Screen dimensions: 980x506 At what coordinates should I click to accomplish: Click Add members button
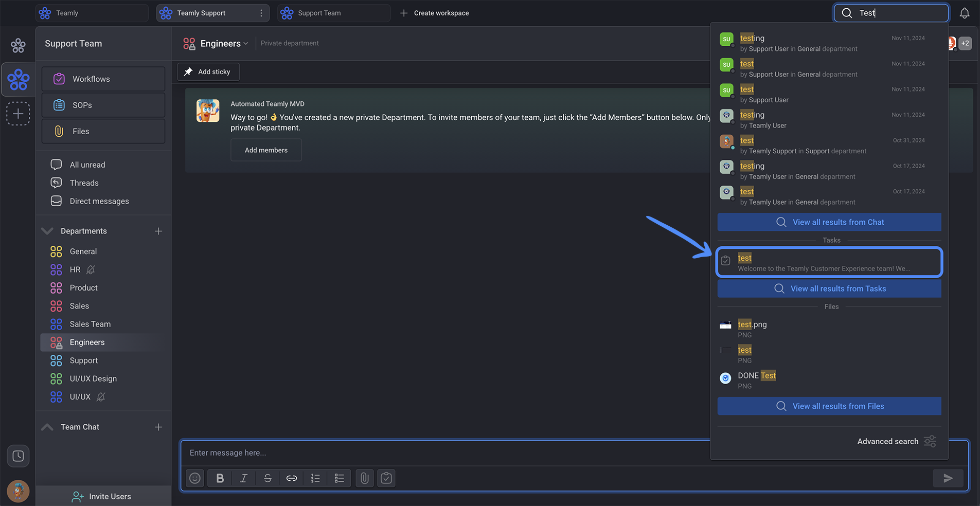click(266, 150)
